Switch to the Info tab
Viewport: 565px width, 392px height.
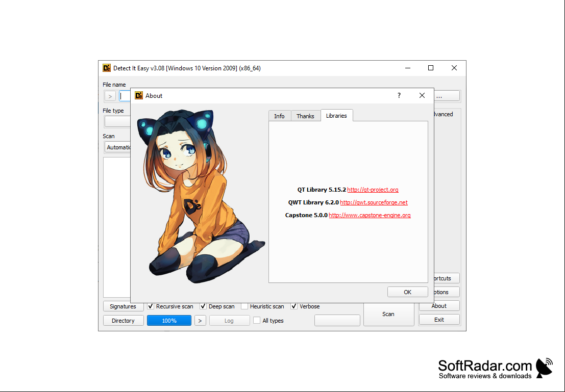(279, 116)
